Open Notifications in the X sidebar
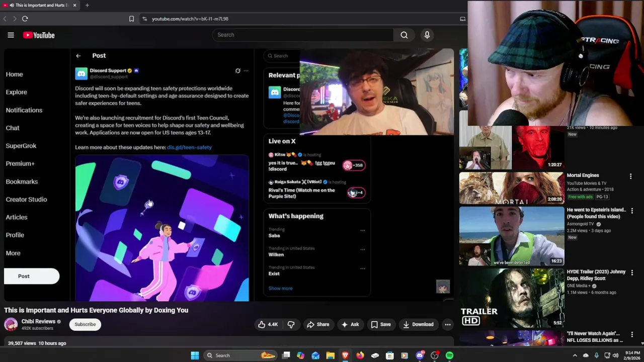This screenshot has height=362, width=644. (24, 110)
